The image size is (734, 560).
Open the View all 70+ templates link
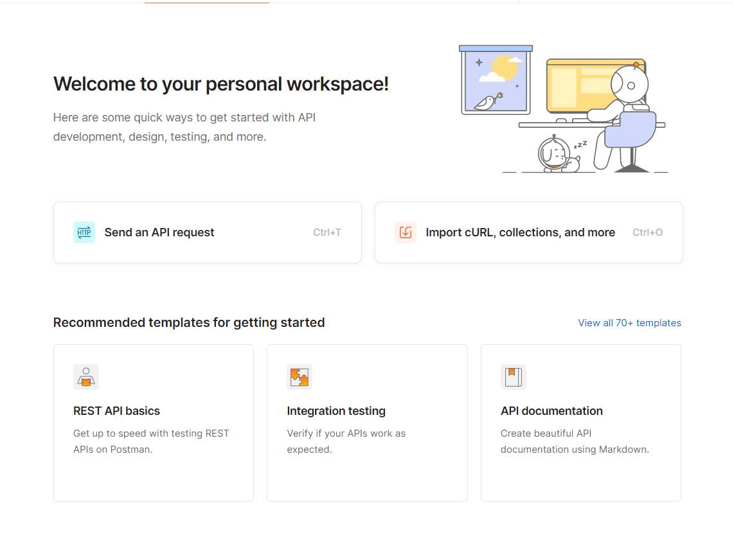point(629,323)
